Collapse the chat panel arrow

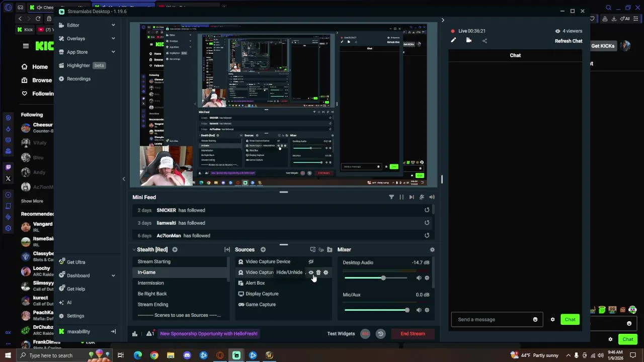click(x=443, y=20)
